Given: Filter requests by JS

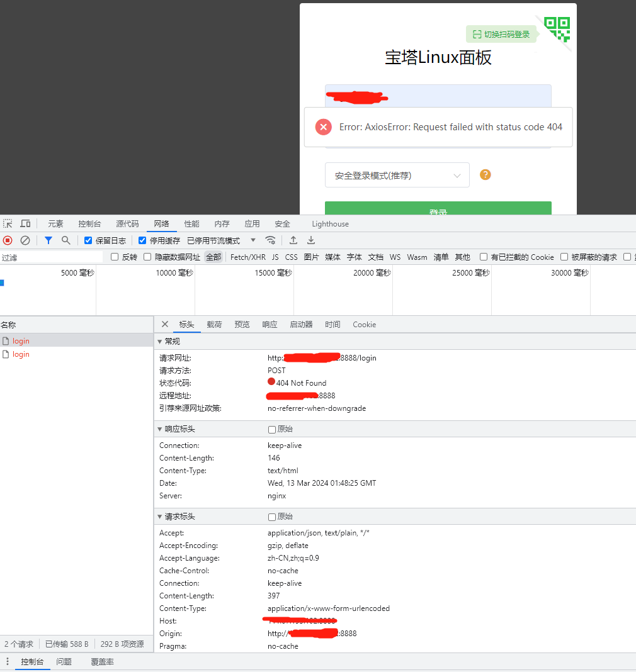Looking at the screenshot, I should 275,257.
